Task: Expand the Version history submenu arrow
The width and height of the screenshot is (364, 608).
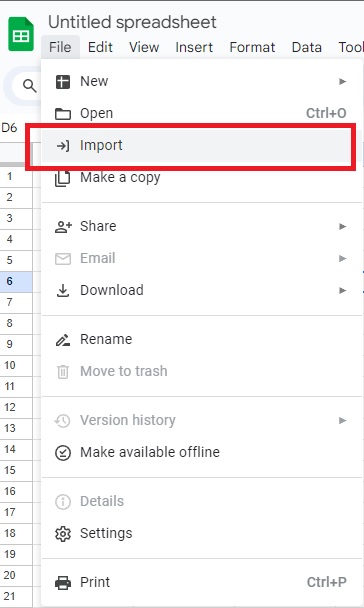Action: pos(343,420)
